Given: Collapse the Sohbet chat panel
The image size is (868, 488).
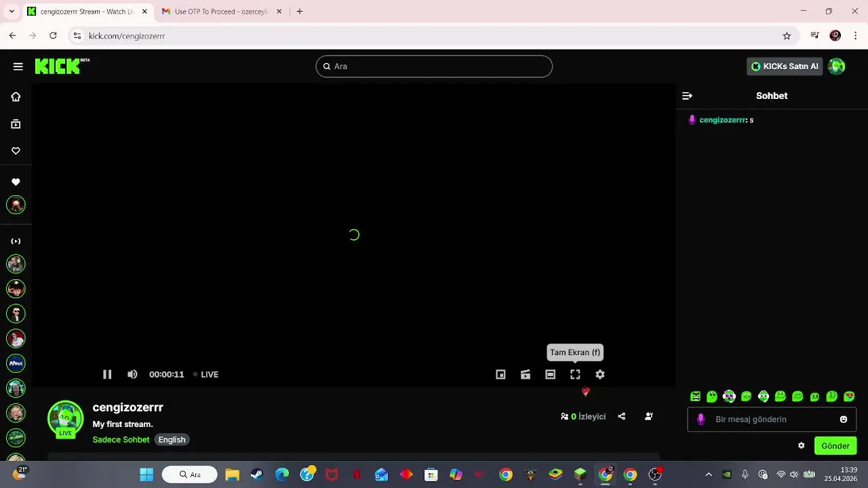Looking at the screenshot, I should point(687,96).
